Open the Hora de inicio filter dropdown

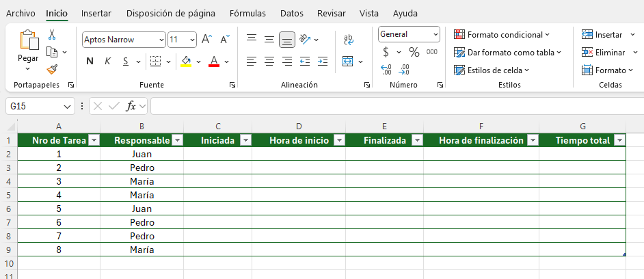pos(339,141)
